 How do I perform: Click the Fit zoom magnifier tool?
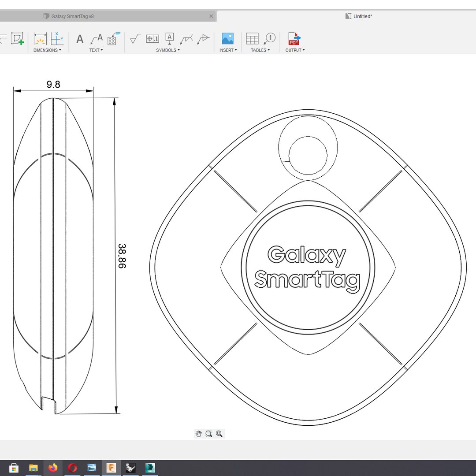[x=219, y=434]
